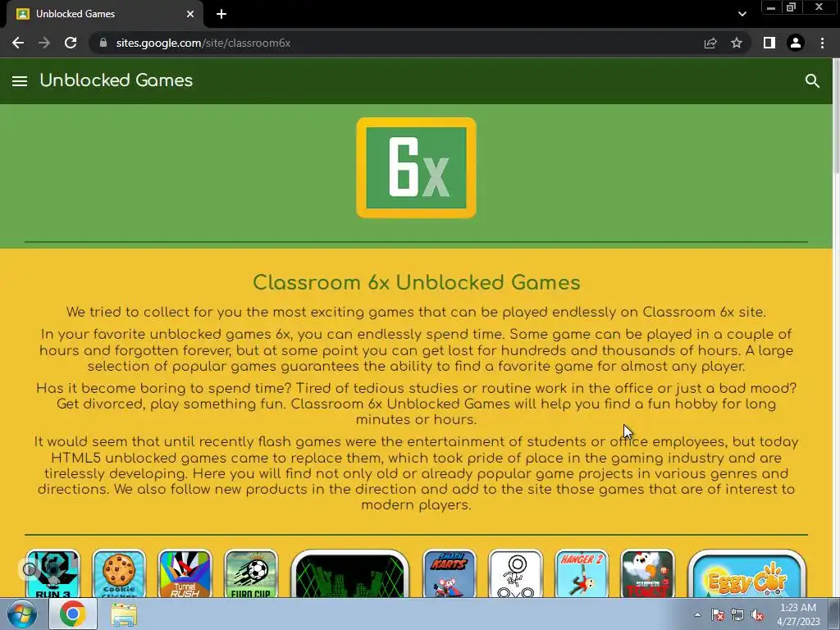Viewport: 840px width, 630px height.
Task: View site info via padlock icon
Action: coord(103,43)
